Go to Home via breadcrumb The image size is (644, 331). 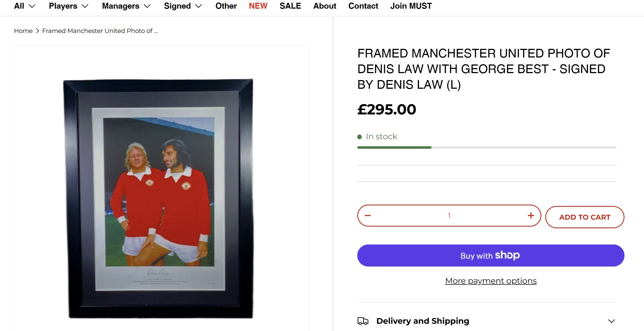(x=23, y=31)
